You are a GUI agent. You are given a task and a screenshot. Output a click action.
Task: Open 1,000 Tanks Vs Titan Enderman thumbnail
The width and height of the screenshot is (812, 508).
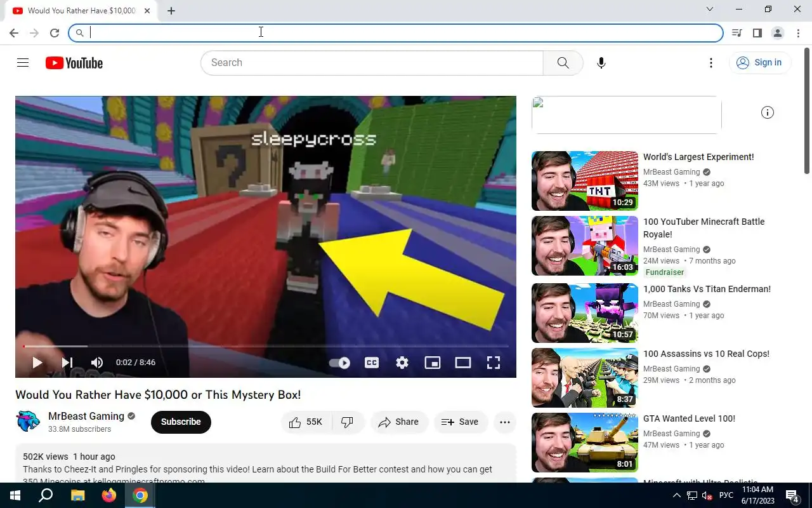[585, 313]
